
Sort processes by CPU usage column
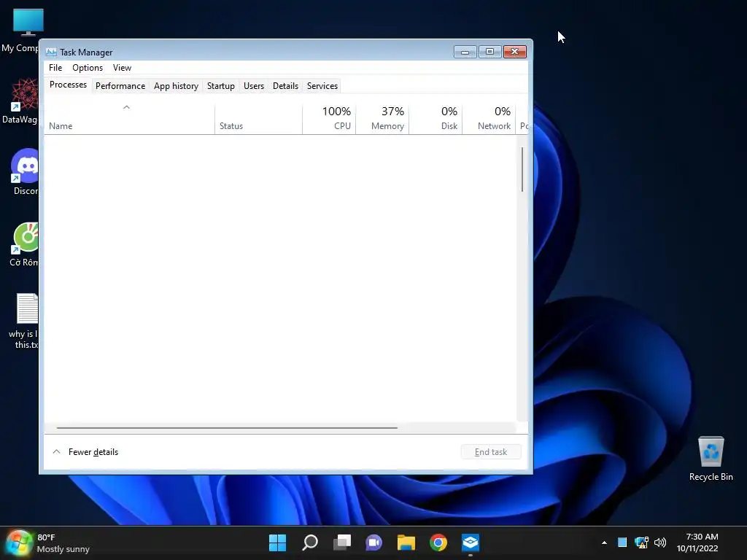(x=329, y=118)
